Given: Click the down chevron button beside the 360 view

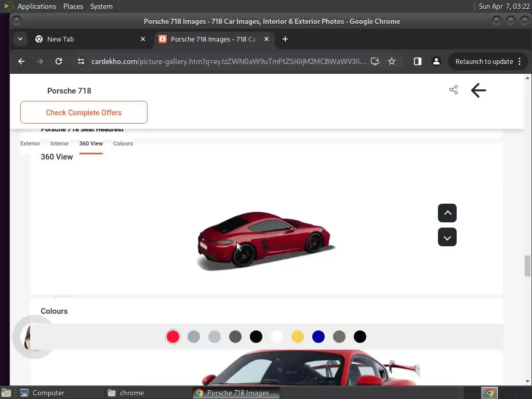Looking at the screenshot, I should (447, 237).
